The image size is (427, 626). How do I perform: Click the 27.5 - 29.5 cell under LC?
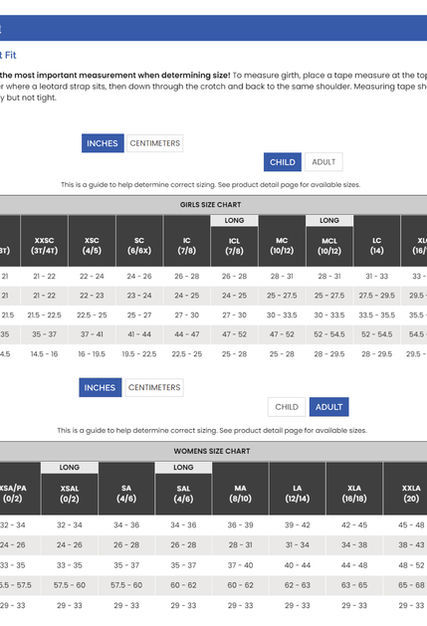tap(377, 295)
